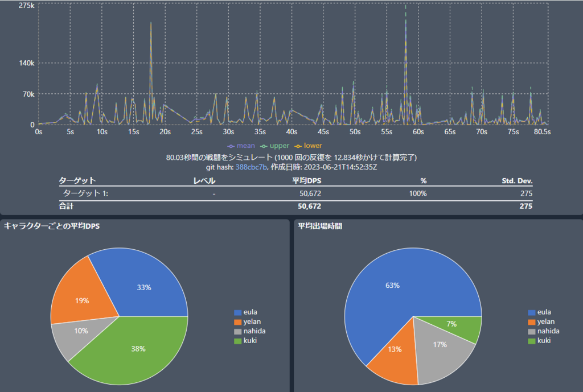Select kuki legend entry in average DPS chart
This screenshot has height=392, width=583.
tap(247, 340)
